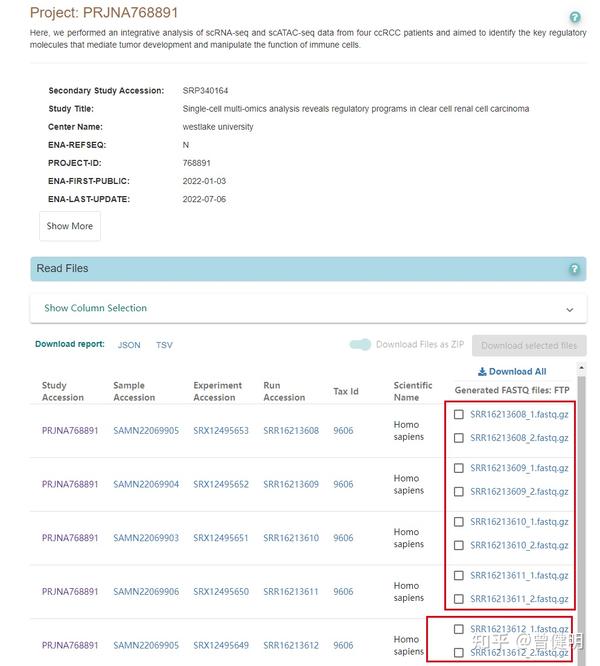Open experiment accession SRX12495651
Image resolution: width=600 pixels, height=666 pixels.
click(221, 538)
